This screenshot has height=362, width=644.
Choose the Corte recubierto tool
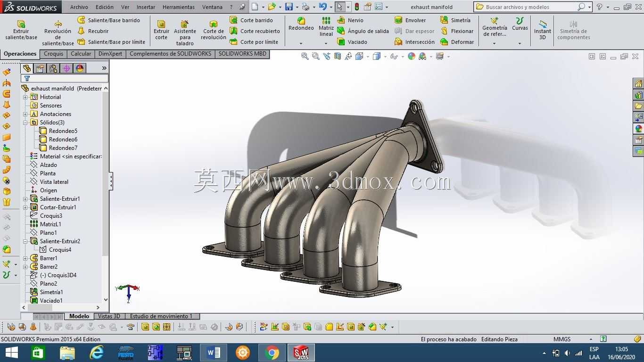[255, 31]
